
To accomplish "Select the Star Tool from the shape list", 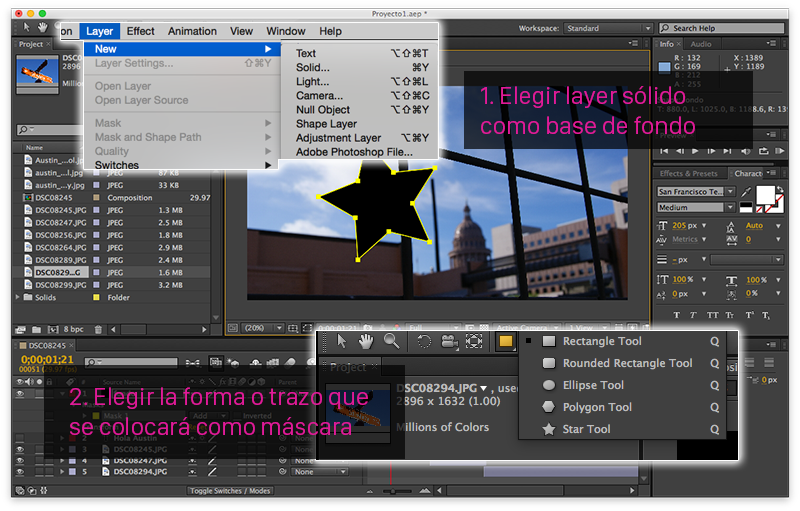I will click(x=586, y=429).
